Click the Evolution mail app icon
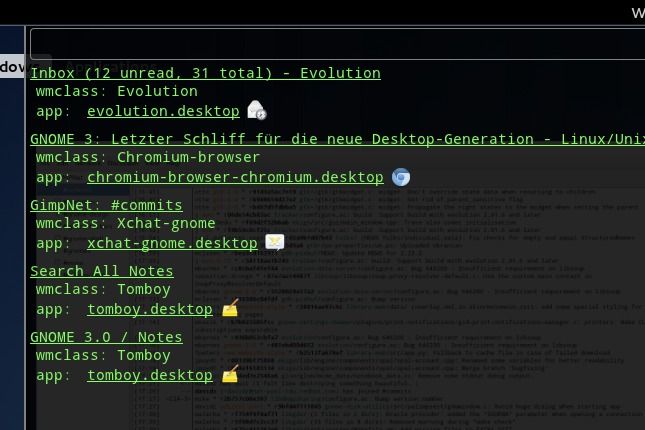This screenshot has width=645, height=430. pyautogui.click(x=256, y=110)
